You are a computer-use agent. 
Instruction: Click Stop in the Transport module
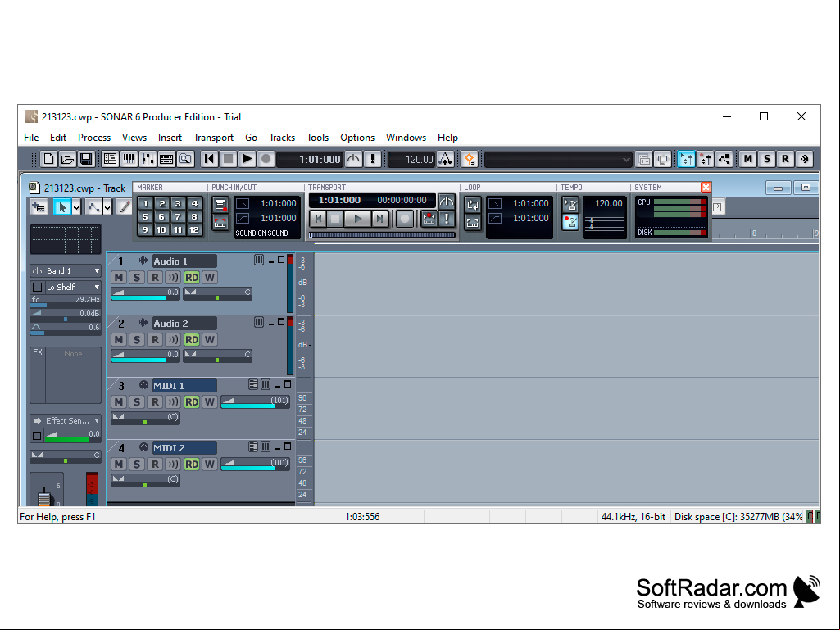[335, 219]
